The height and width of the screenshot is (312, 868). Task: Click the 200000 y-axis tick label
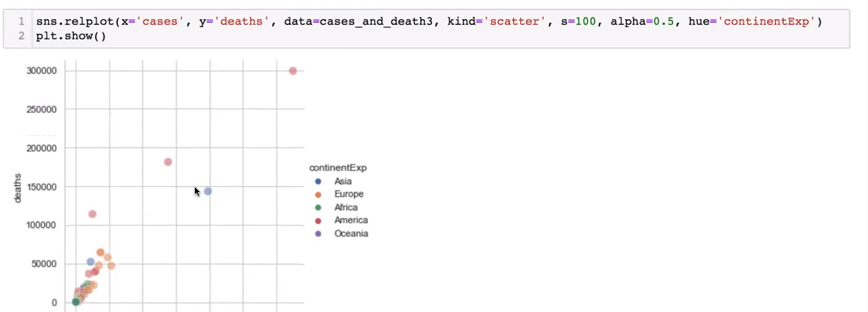42,148
